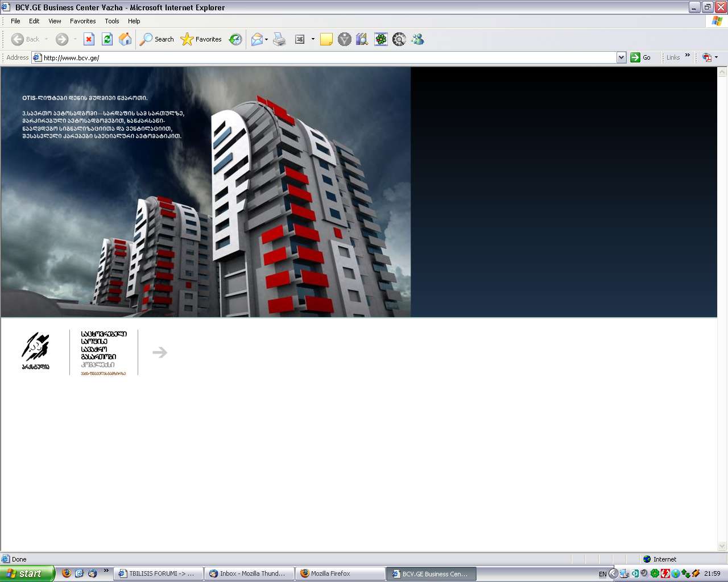728x582 pixels.
Task: Launch ICQ from the green flower icon
Action: pos(381,39)
